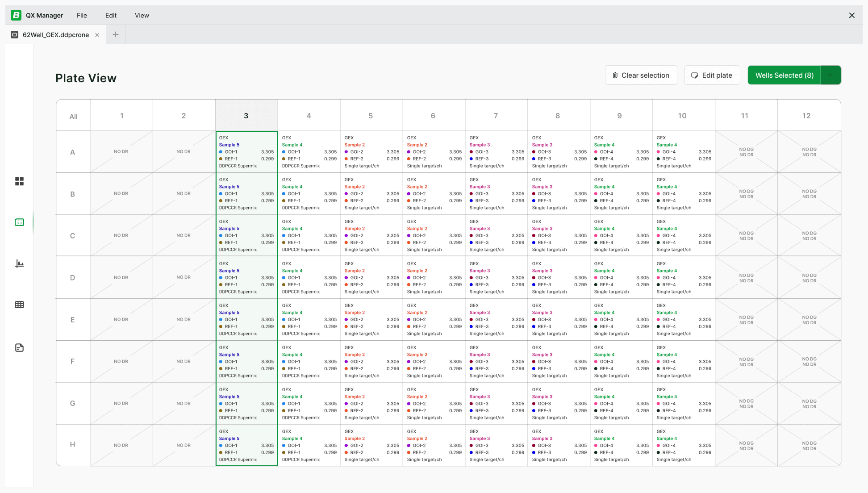The image size is (868, 493).
Task: Click the Wells Selected (8) button
Action: pos(784,75)
